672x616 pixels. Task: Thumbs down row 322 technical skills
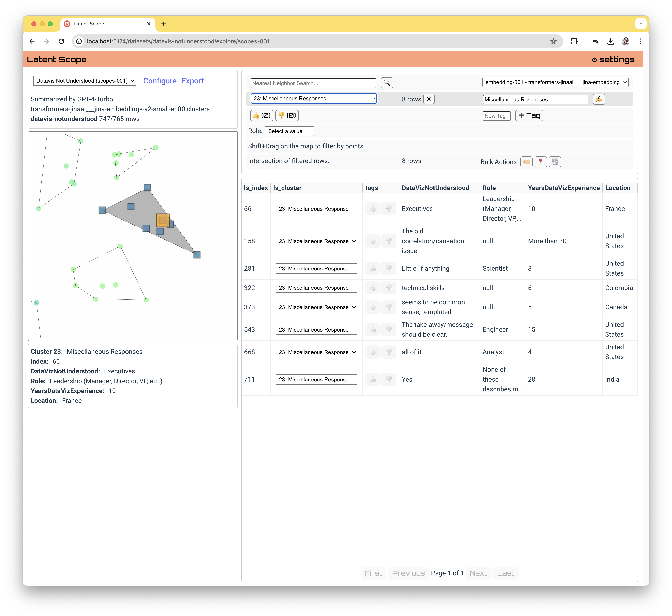[389, 288]
